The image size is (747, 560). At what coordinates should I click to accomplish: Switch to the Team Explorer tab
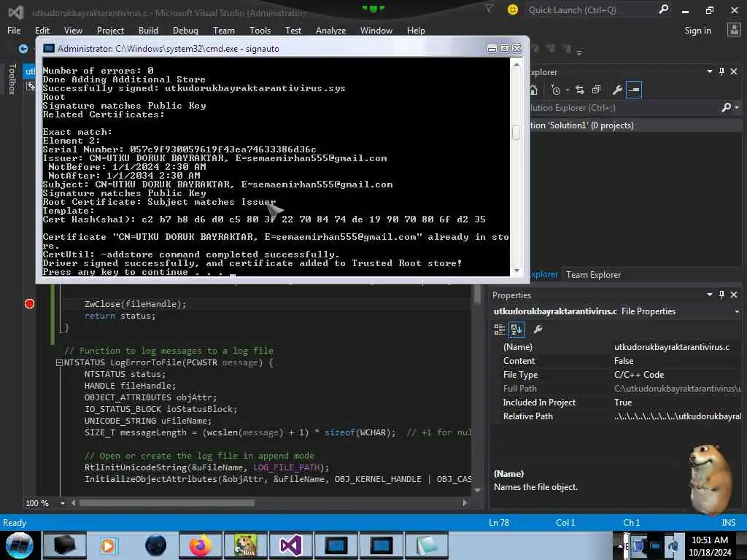coord(593,275)
